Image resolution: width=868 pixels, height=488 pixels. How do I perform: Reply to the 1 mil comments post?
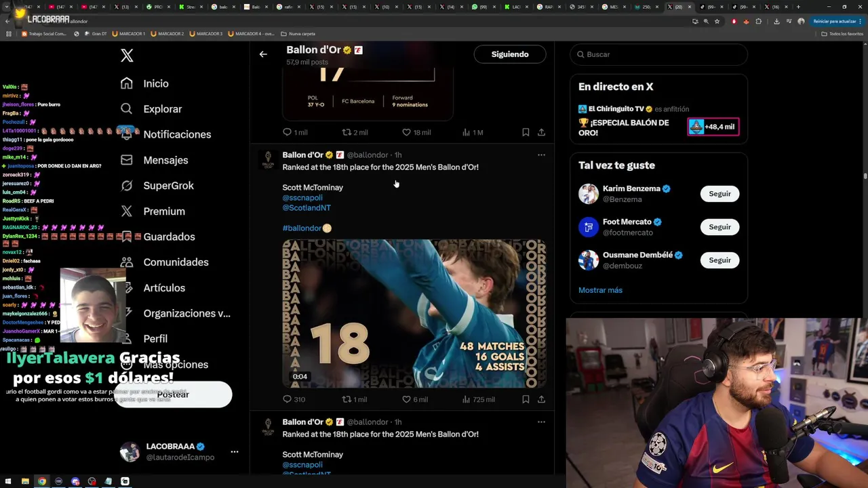[x=295, y=132]
